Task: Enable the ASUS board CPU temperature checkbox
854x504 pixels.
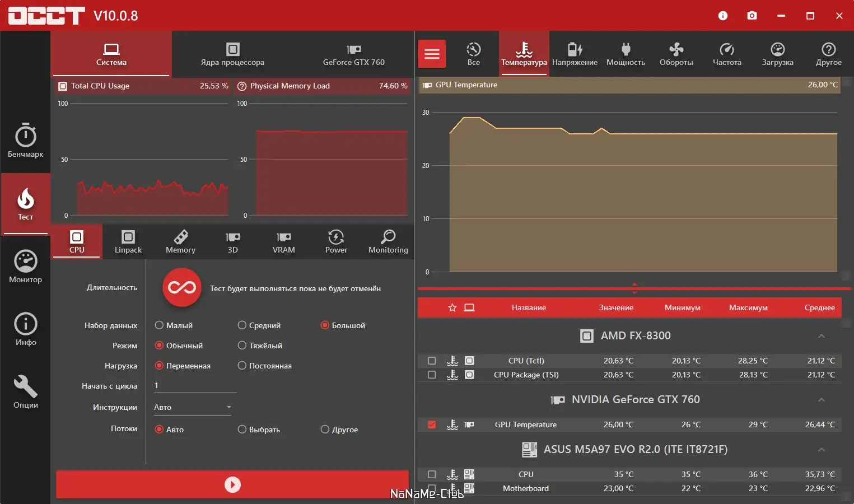Action: pos(432,474)
